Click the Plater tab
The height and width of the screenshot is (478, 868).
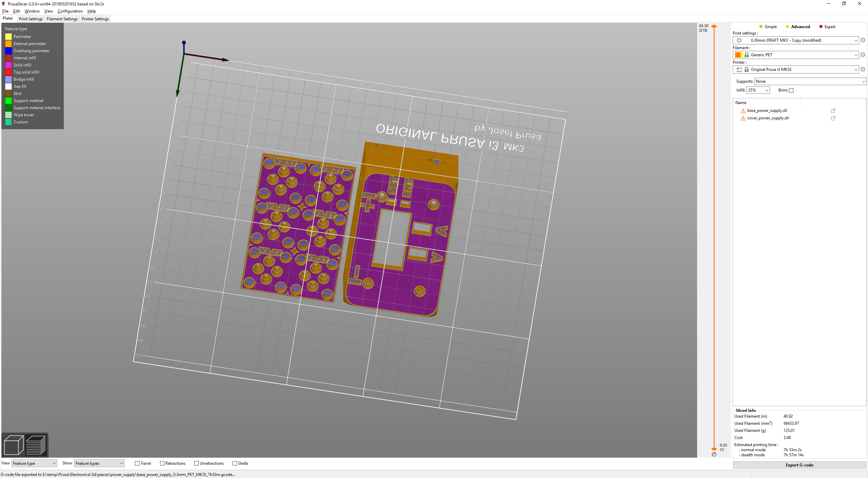click(8, 18)
